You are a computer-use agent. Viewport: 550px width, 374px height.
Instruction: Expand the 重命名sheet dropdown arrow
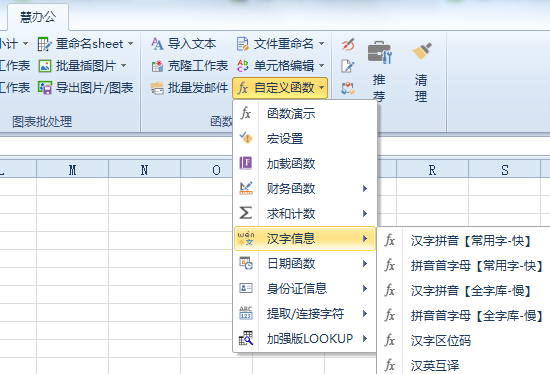pos(130,44)
